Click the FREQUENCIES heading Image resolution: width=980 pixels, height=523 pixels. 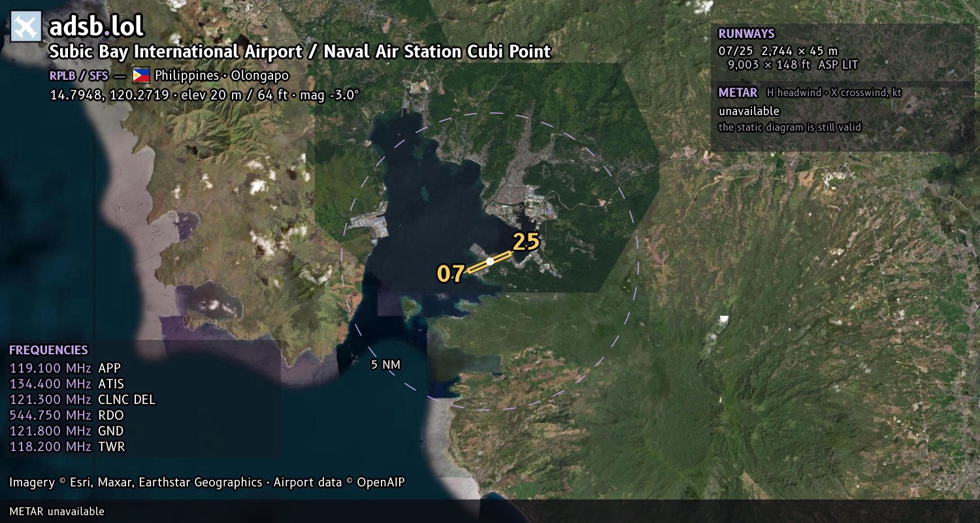[x=48, y=350]
